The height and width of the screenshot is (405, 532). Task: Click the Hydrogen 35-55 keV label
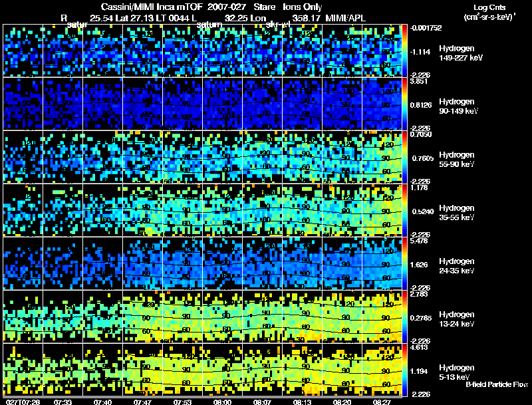click(x=457, y=213)
